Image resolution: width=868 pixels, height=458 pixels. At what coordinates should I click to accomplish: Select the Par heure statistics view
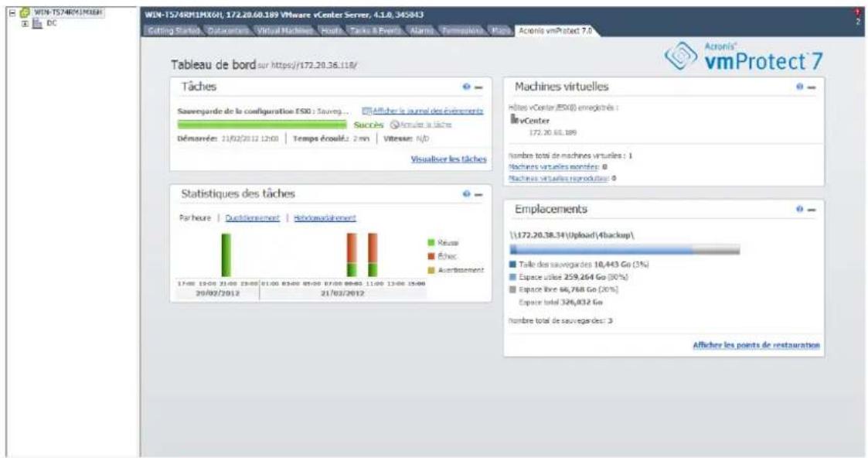tap(196, 218)
